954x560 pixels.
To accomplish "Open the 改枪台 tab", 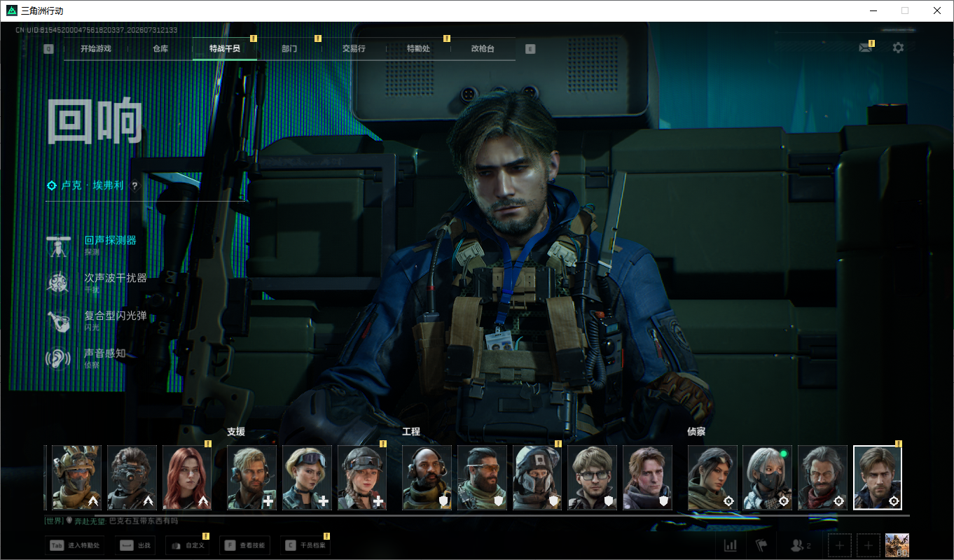I will [x=483, y=49].
